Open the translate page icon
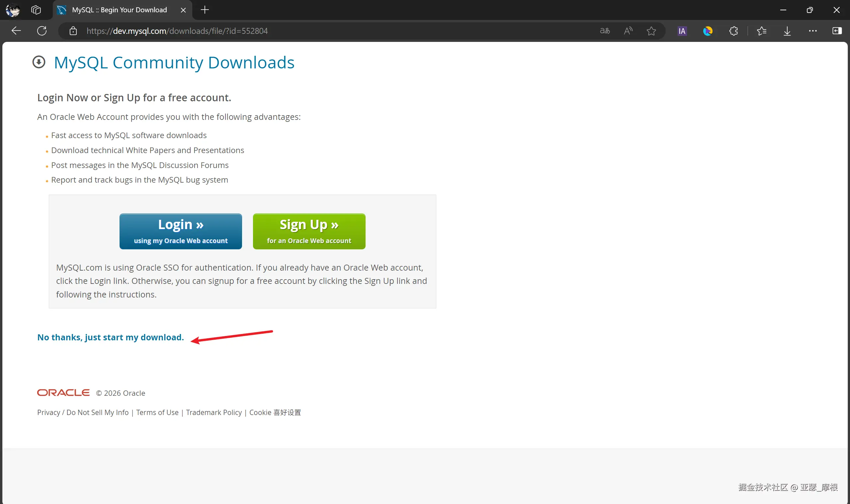 tap(605, 31)
